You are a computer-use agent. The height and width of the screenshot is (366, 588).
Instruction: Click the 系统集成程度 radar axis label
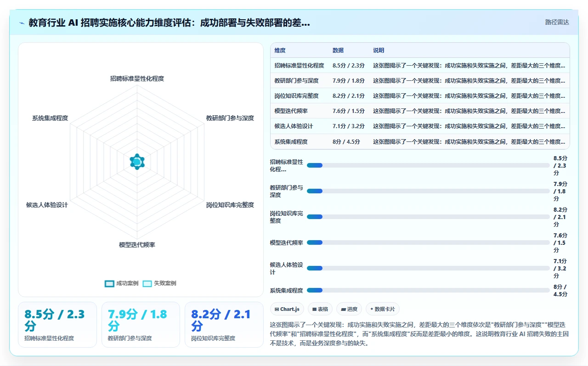[x=50, y=118]
